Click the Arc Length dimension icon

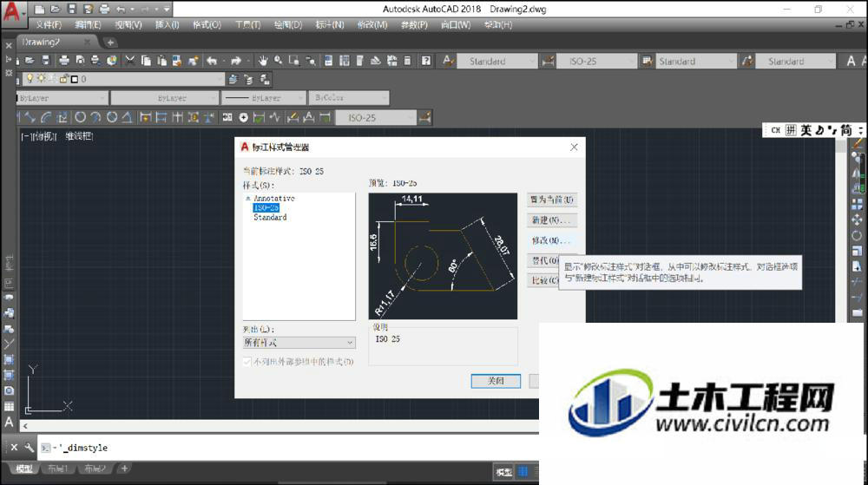click(46, 117)
